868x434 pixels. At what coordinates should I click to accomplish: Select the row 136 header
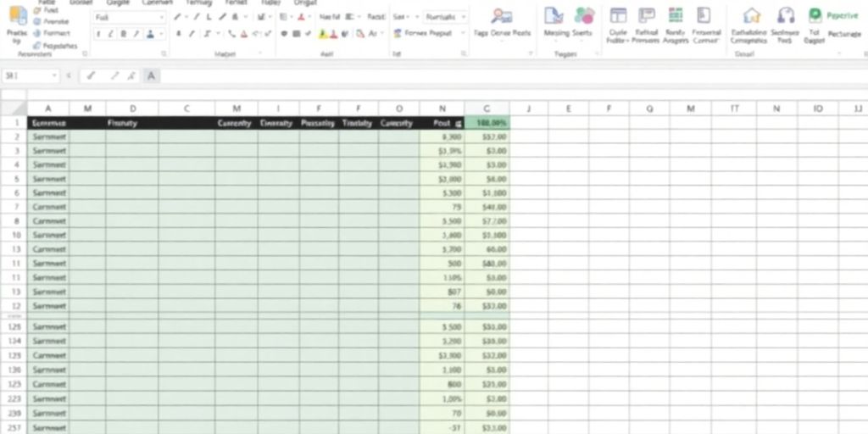tap(14, 370)
